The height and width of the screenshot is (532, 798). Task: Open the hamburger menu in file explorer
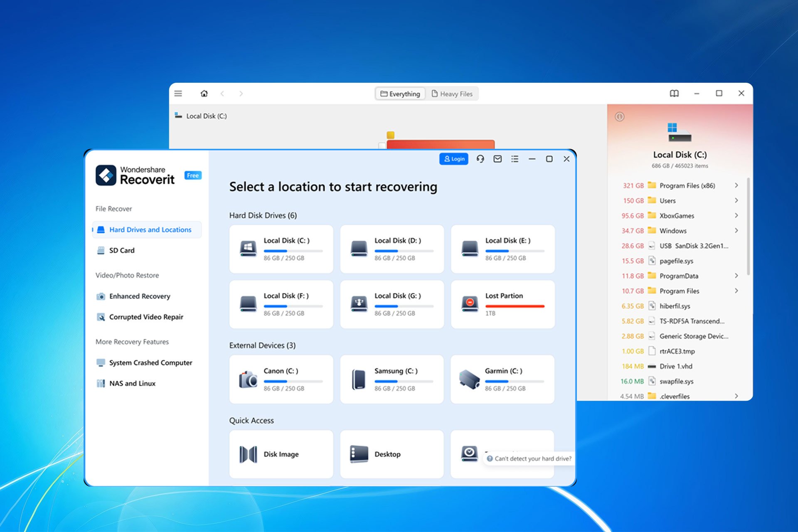click(x=178, y=94)
